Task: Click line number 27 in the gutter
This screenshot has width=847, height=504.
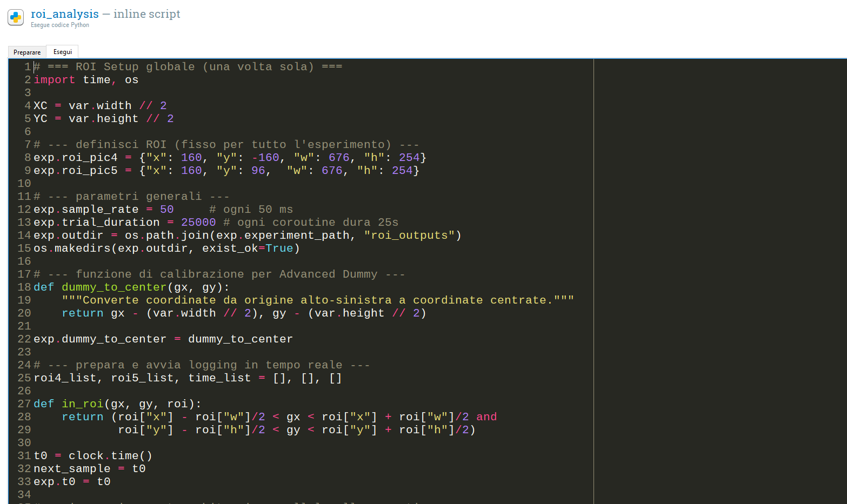Action: click(x=24, y=404)
